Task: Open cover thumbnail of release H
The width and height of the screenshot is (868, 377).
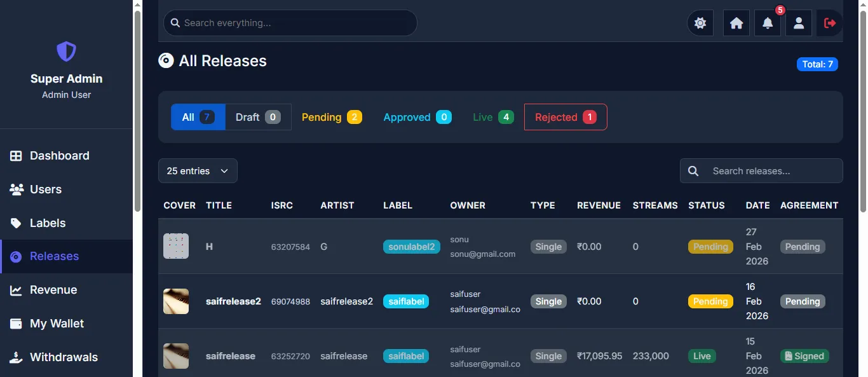Action: coord(176,246)
